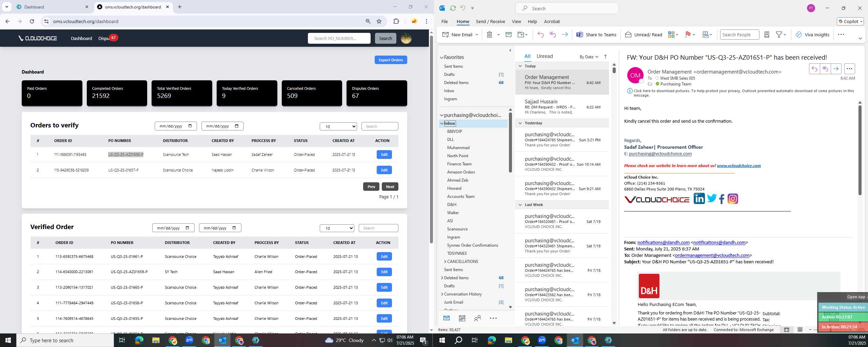868x347 pixels.
Task: Click Share to Teams in Outlook ribbon
Action: click(596, 35)
